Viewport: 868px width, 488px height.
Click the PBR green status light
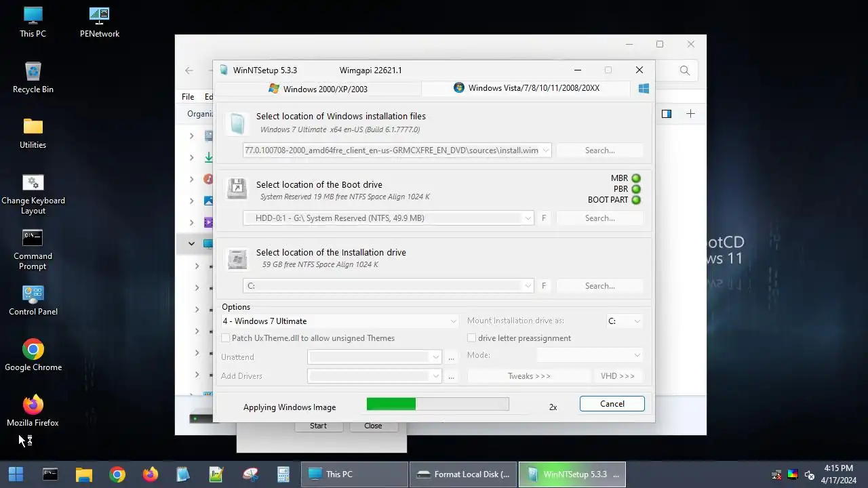click(x=636, y=189)
